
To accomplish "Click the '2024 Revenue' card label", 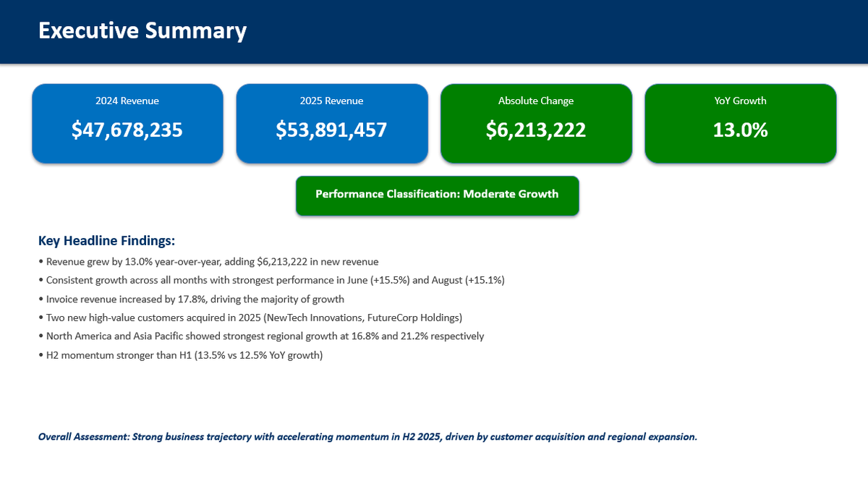I will (x=127, y=101).
